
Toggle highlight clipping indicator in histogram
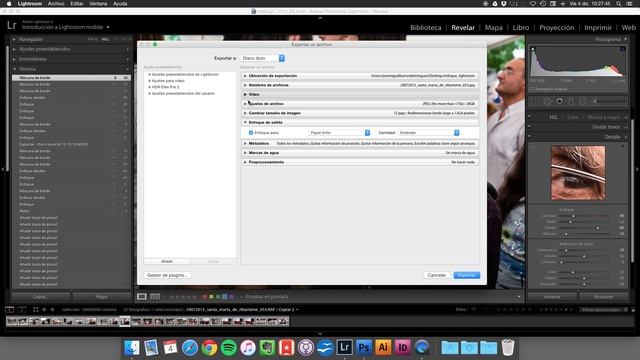622,49
